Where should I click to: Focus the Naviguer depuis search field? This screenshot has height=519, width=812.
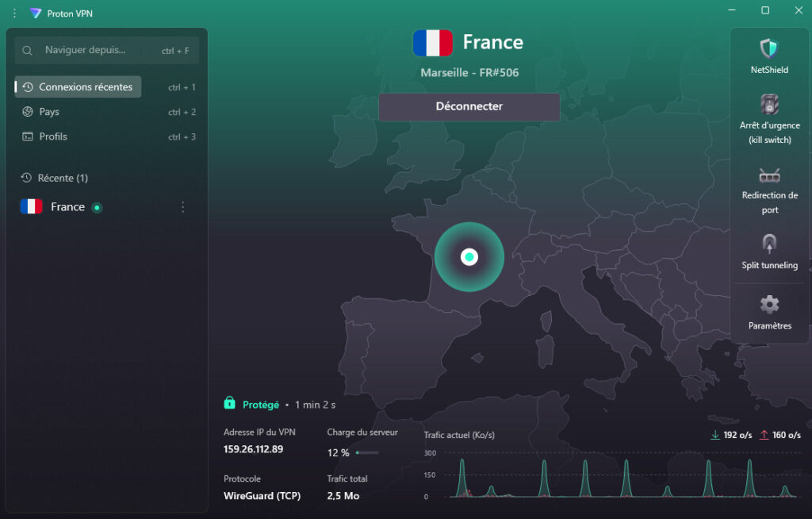[x=99, y=50]
